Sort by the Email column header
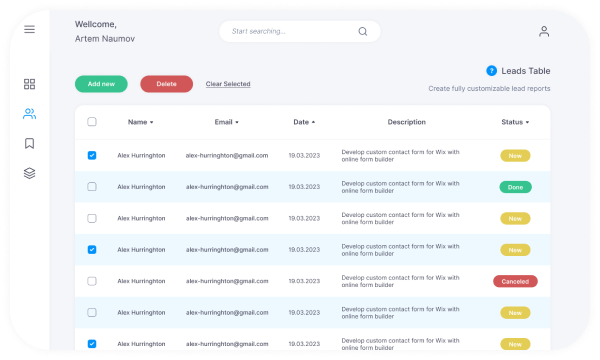This screenshot has height=360, width=600. pyautogui.click(x=227, y=122)
